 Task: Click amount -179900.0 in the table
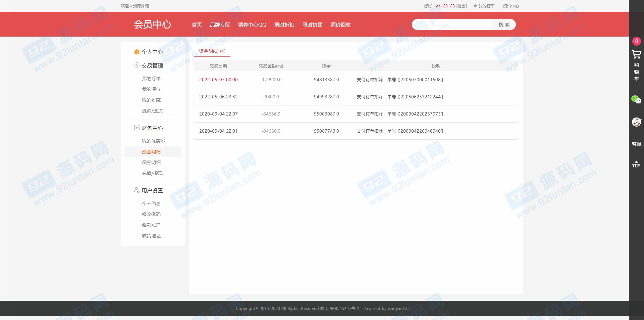271,80
